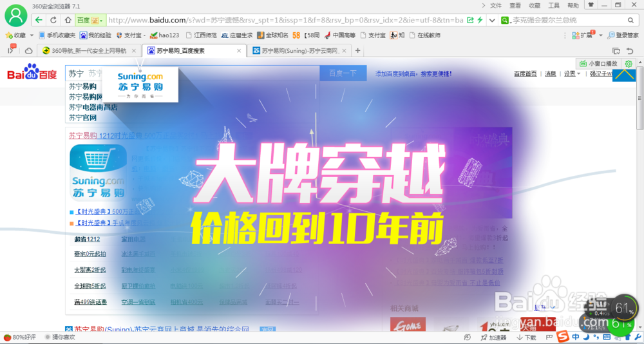Reload the current page
The width and height of the screenshot is (644, 344).
click(53, 20)
